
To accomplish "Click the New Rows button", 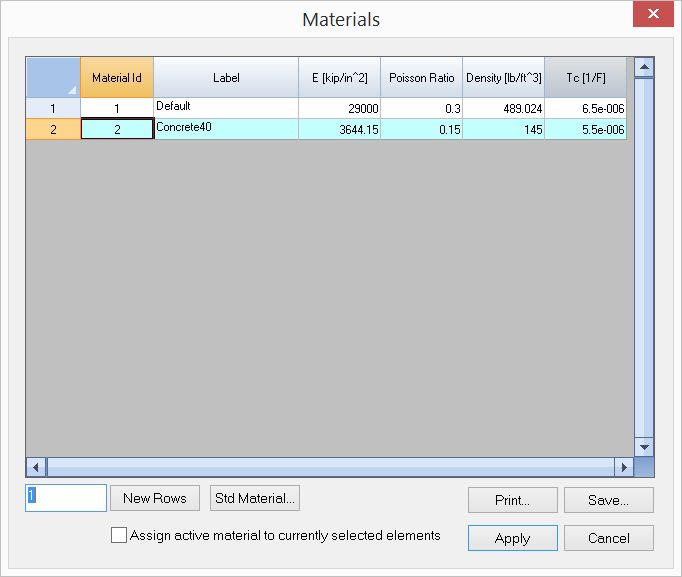I will (x=155, y=498).
